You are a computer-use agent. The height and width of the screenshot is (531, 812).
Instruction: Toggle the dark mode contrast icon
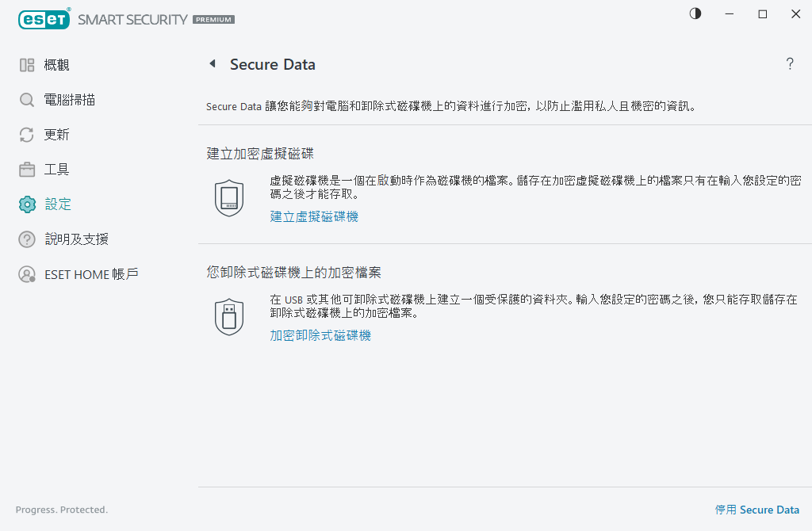tap(695, 13)
